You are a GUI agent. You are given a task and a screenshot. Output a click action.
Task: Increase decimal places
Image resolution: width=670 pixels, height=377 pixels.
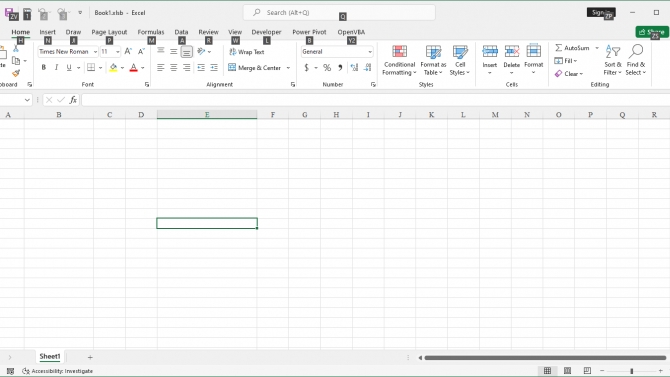click(x=354, y=68)
